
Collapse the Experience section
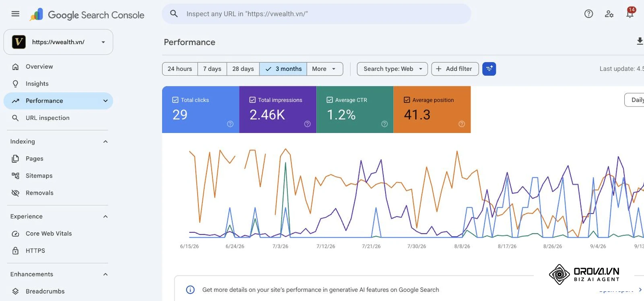(x=105, y=217)
